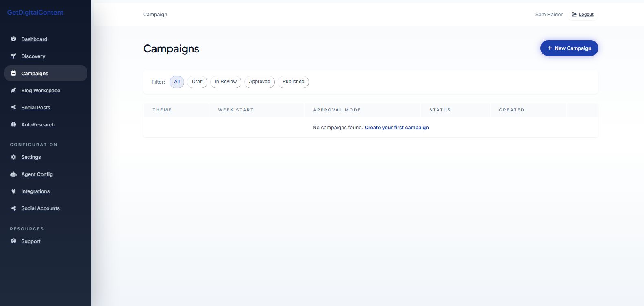Open Settings under Configuration
Viewport: 644px width, 306px height.
tap(46, 157)
